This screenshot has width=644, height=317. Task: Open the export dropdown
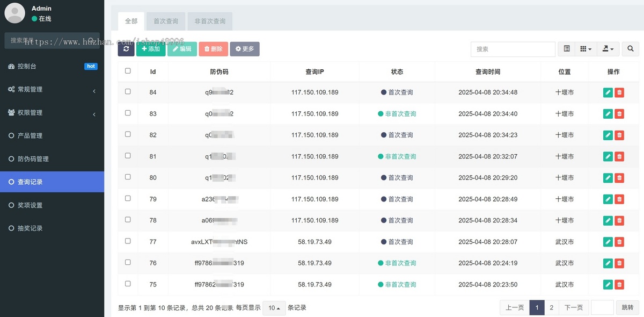tap(608, 49)
